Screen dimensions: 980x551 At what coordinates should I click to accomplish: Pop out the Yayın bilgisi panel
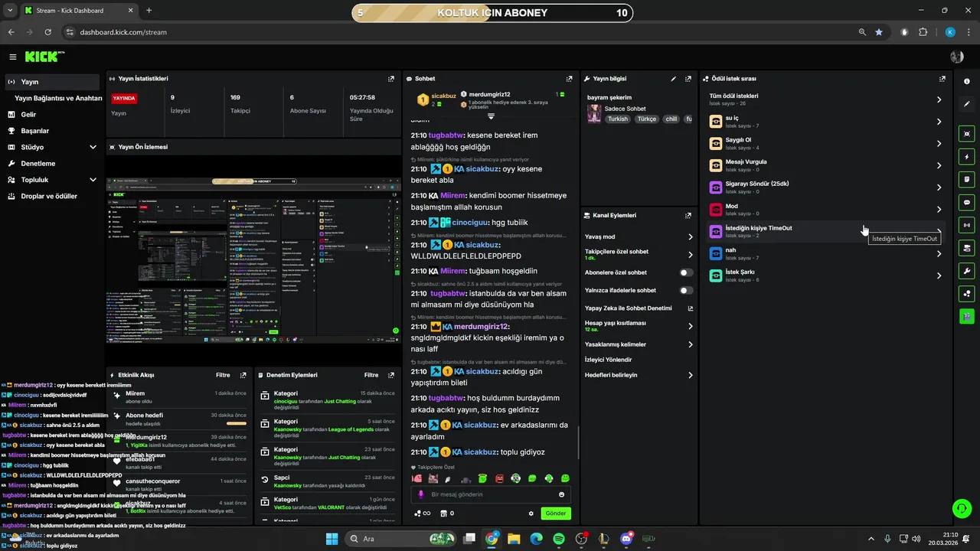click(688, 78)
